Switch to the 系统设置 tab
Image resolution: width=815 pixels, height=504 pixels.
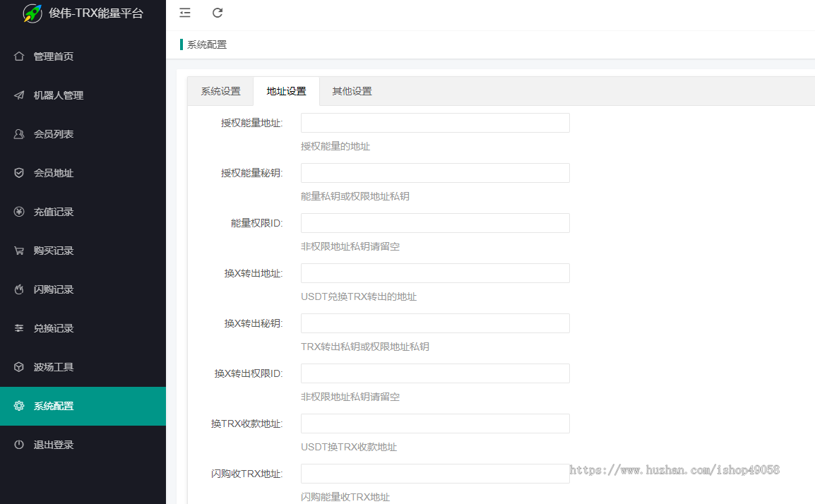220,92
